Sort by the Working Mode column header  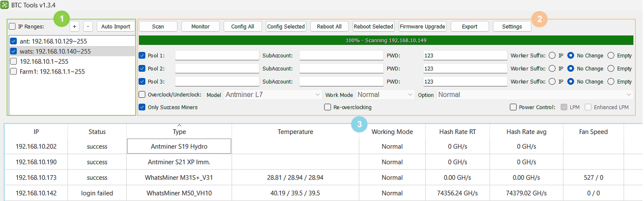pyautogui.click(x=392, y=132)
